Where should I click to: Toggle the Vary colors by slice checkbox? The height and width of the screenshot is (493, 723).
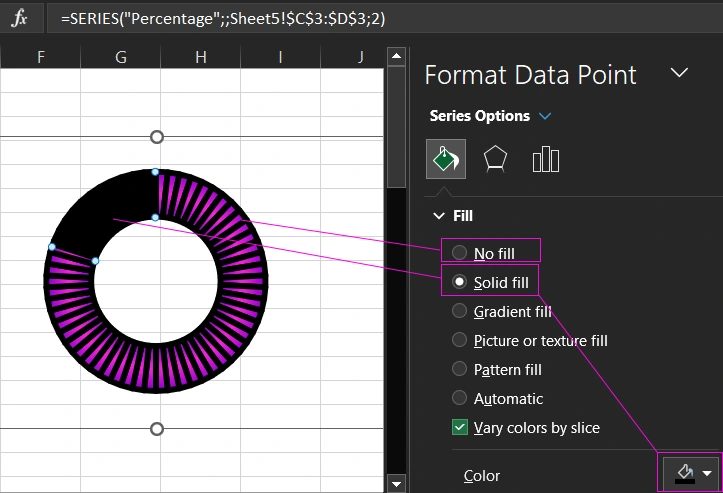(460, 427)
